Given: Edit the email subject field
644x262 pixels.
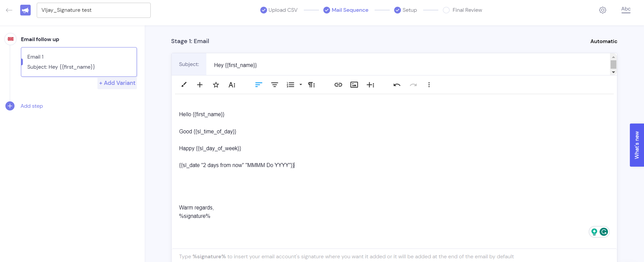Looking at the screenshot, I should click(x=408, y=65).
